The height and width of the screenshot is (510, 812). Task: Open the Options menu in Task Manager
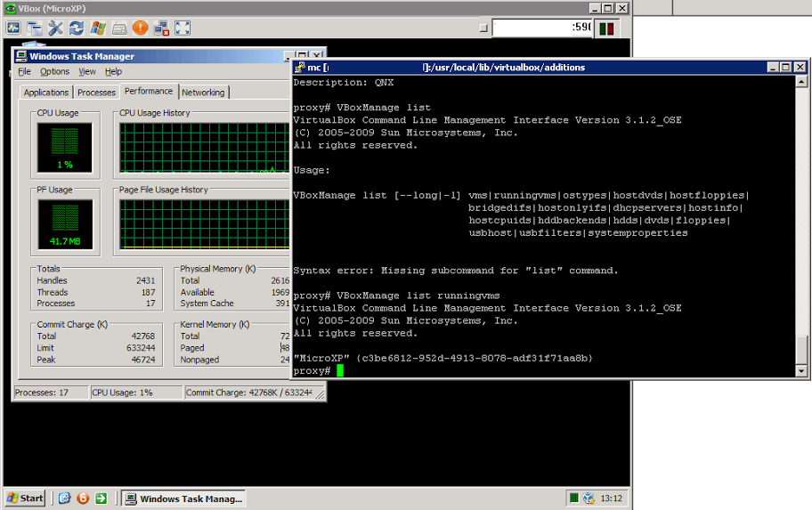tap(54, 71)
